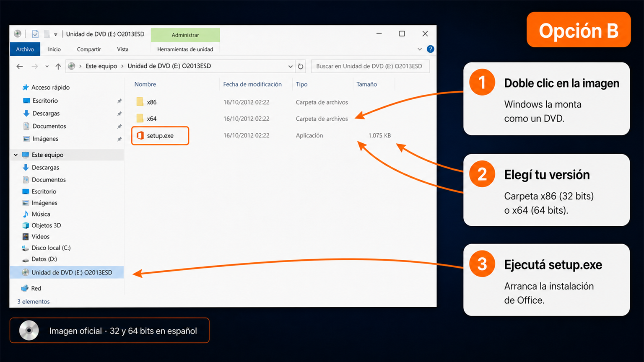
Task: Open Customize Quick Access Toolbar dropdown
Action: 56,34
